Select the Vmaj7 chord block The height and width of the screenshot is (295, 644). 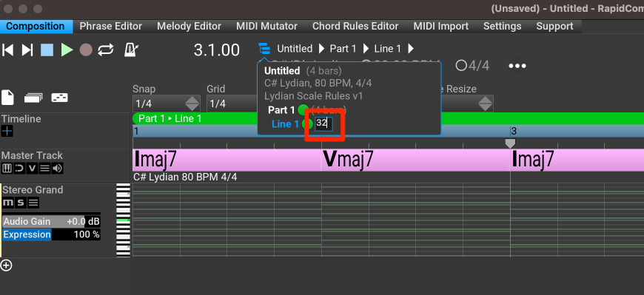415,160
